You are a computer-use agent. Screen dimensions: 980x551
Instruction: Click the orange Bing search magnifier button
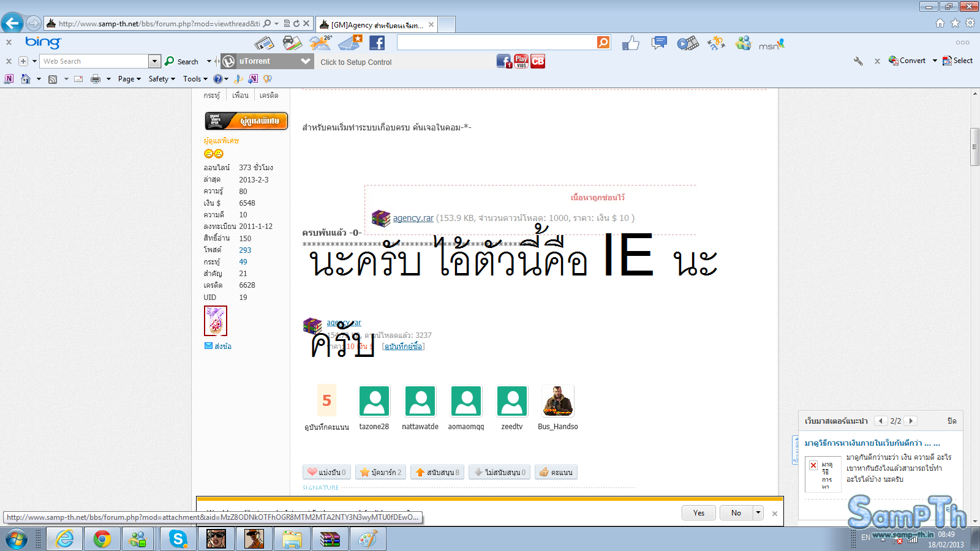[603, 42]
